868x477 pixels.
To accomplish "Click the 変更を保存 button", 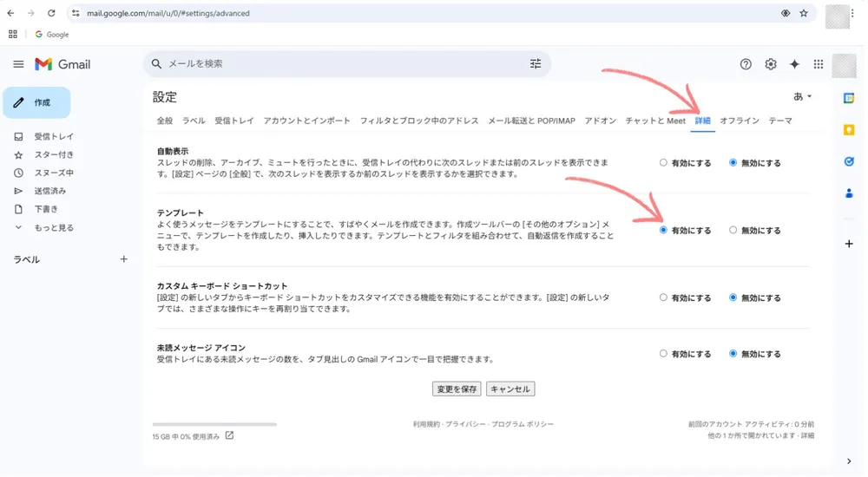I will point(457,389).
